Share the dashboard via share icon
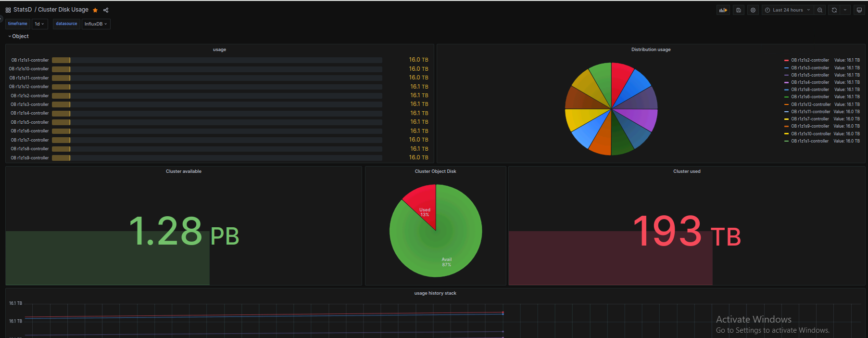The image size is (868, 338). tap(106, 10)
